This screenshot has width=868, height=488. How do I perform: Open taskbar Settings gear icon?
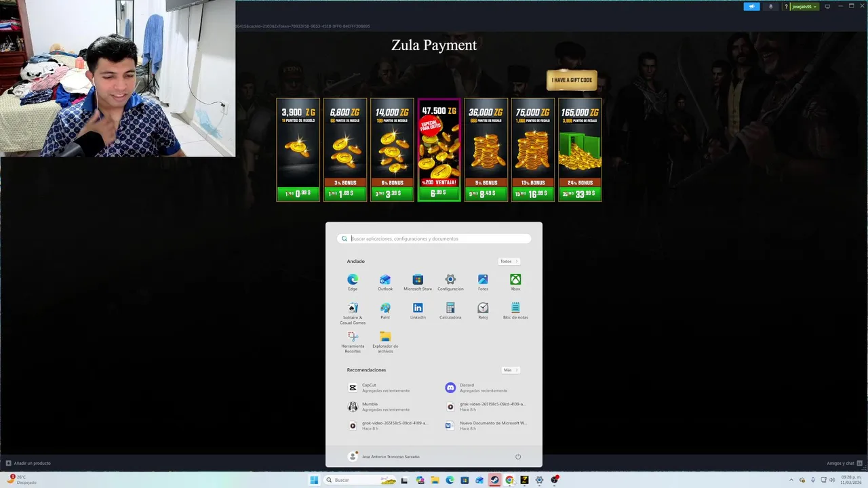point(539,480)
